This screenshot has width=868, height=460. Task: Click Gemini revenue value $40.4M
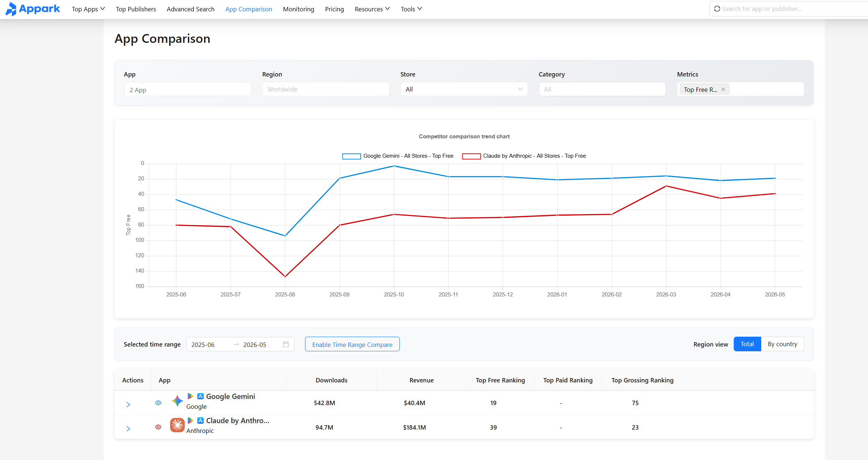click(414, 403)
